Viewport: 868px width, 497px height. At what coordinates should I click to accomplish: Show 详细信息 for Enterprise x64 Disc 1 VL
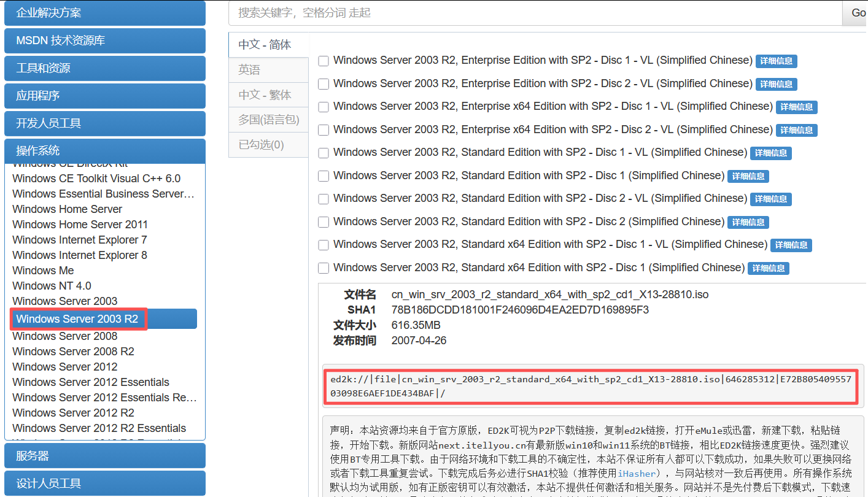pos(797,107)
